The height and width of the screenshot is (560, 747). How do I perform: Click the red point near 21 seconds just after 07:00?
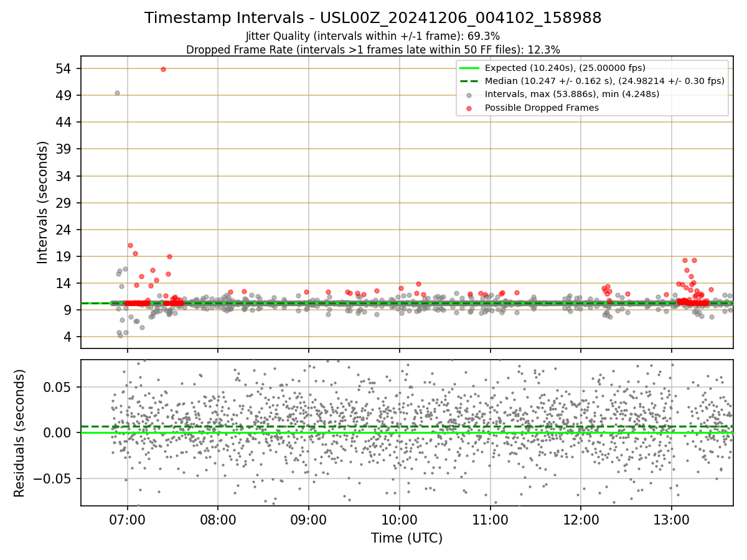[130, 245]
